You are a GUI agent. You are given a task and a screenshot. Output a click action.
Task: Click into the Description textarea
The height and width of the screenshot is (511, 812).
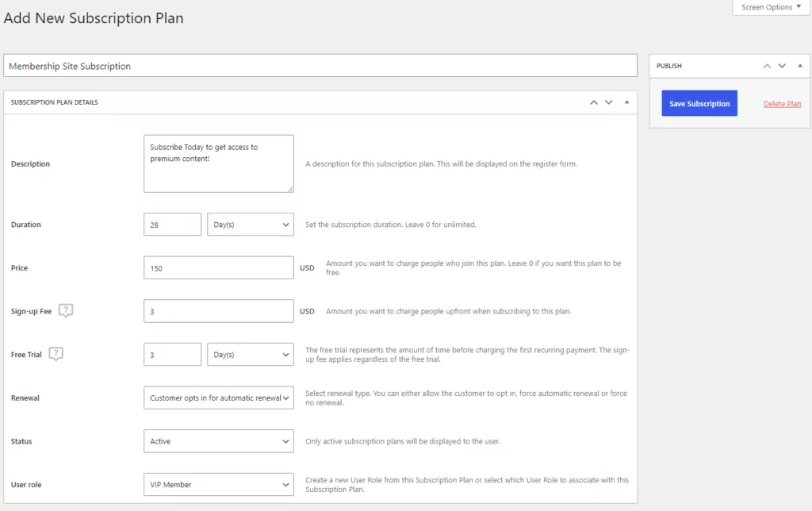[x=219, y=163]
